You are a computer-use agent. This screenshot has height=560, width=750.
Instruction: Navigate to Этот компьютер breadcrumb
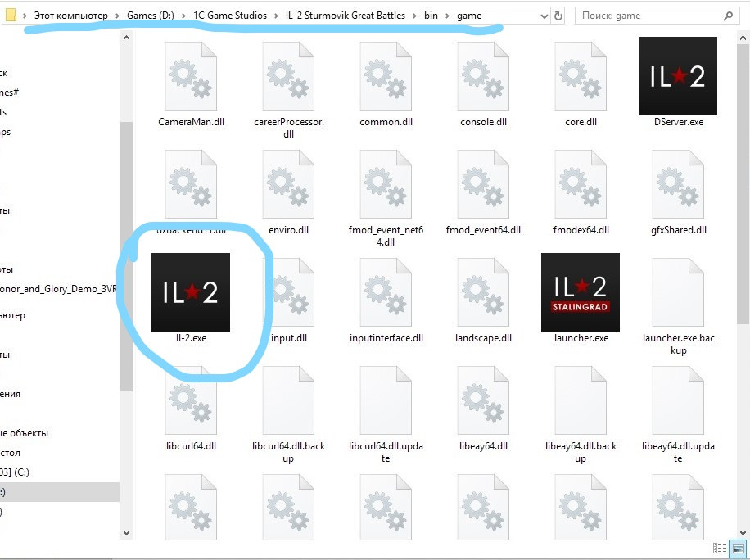[x=70, y=16]
